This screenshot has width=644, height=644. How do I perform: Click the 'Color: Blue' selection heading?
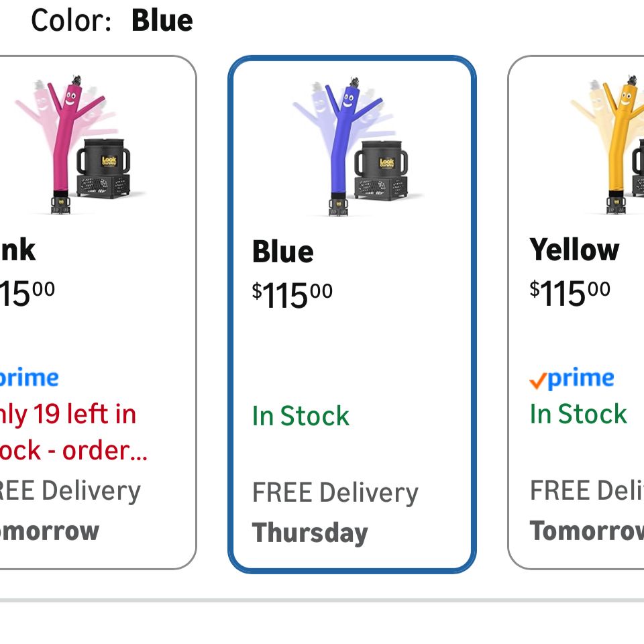[112, 20]
